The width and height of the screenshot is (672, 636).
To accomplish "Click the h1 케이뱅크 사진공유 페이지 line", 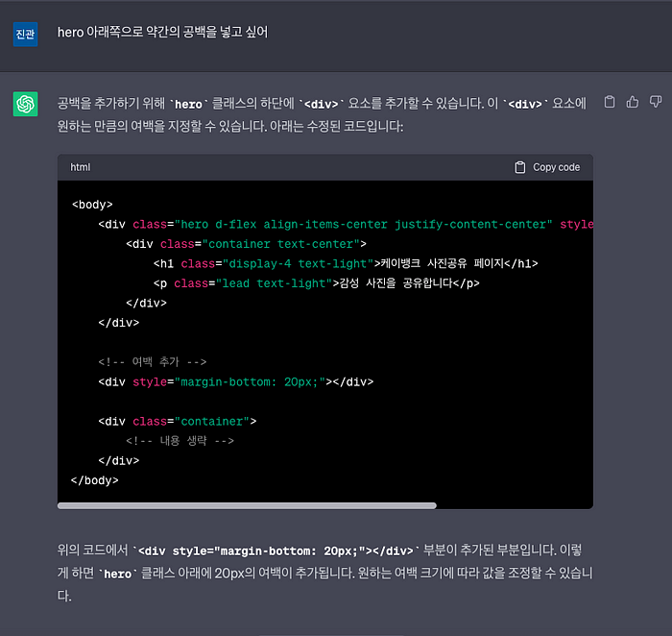I will click(346, 263).
